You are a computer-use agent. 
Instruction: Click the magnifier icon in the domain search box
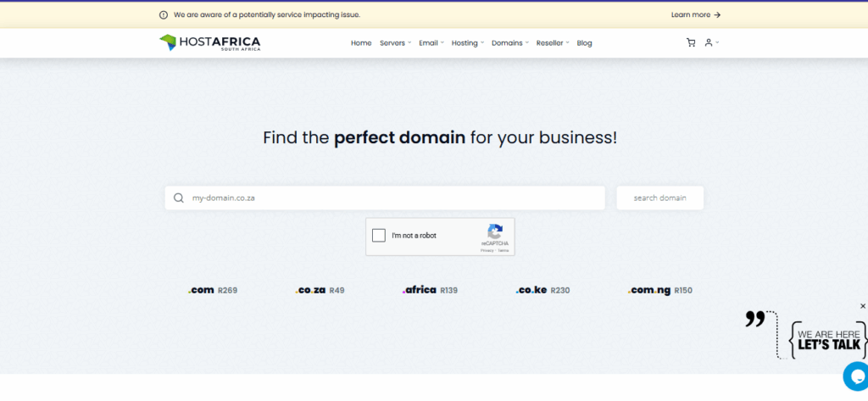178,198
